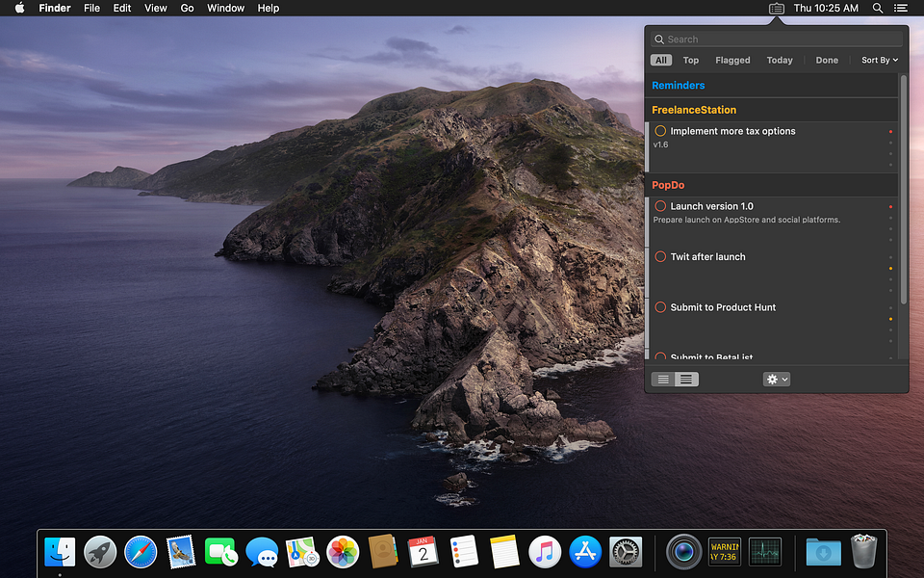Open the Go menu

[x=187, y=8]
